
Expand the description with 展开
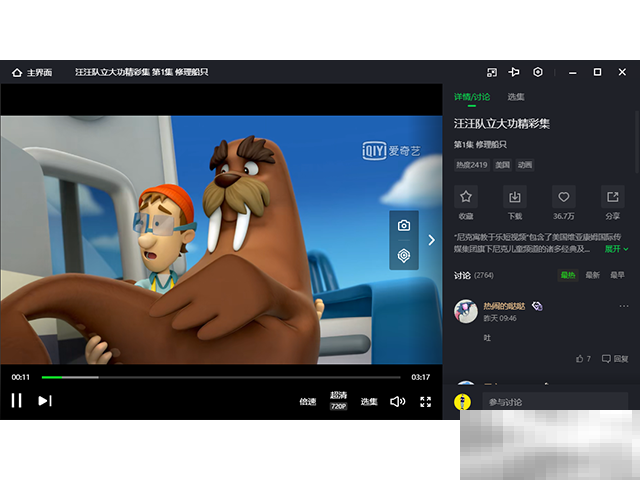coord(616,249)
